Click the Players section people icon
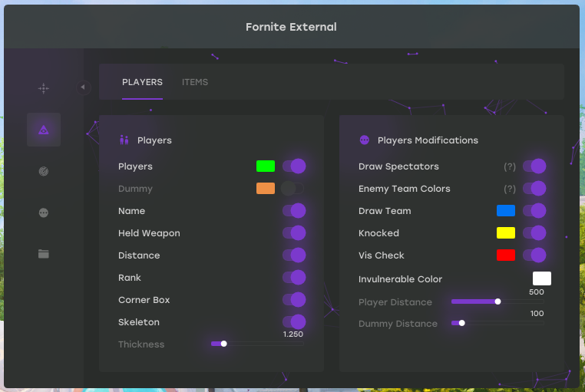The height and width of the screenshot is (392, 585). tap(124, 140)
